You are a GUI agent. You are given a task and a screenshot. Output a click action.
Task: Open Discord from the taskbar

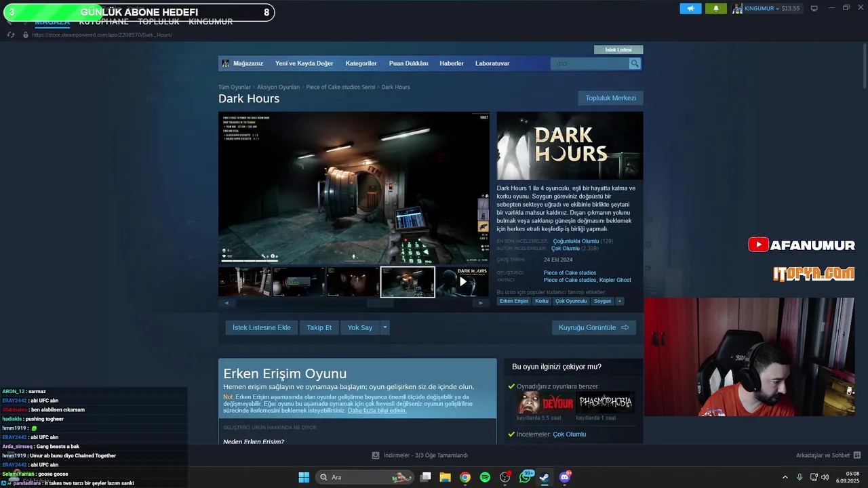[x=565, y=477]
